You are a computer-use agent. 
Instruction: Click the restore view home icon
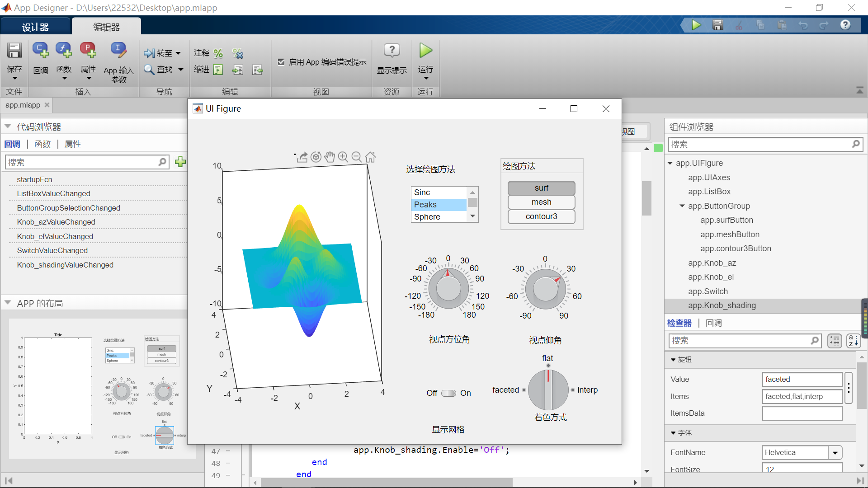tap(370, 157)
